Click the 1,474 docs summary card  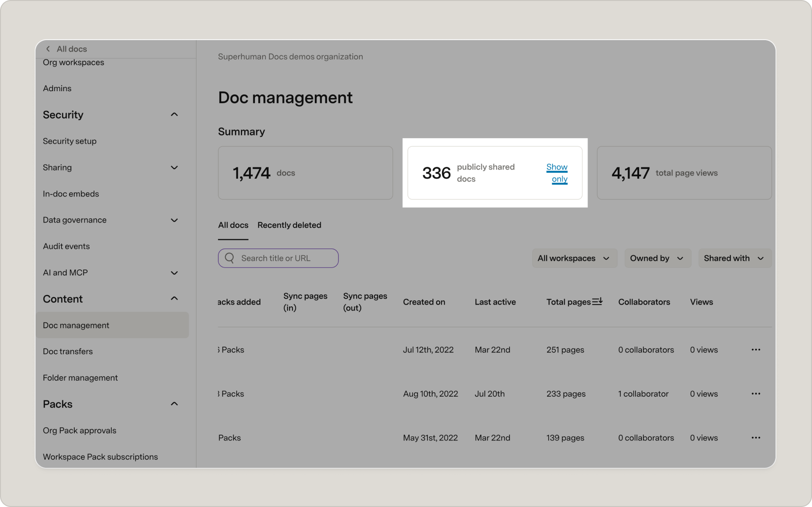[x=305, y=173]
